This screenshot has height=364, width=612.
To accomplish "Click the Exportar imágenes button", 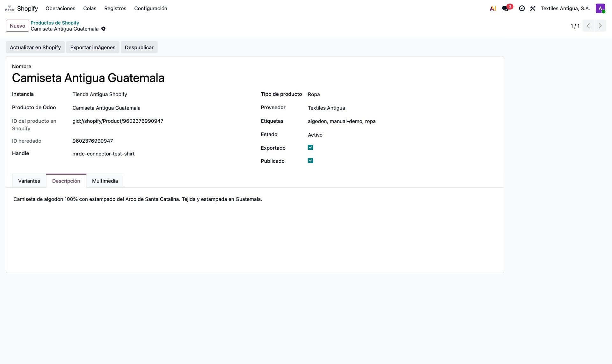I will (x=93, y=47).
